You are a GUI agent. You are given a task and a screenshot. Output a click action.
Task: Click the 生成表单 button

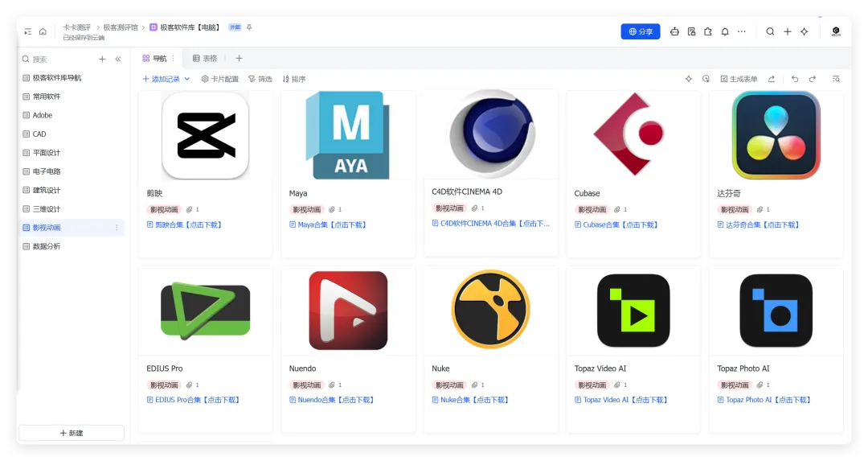[x=739, y=79]
